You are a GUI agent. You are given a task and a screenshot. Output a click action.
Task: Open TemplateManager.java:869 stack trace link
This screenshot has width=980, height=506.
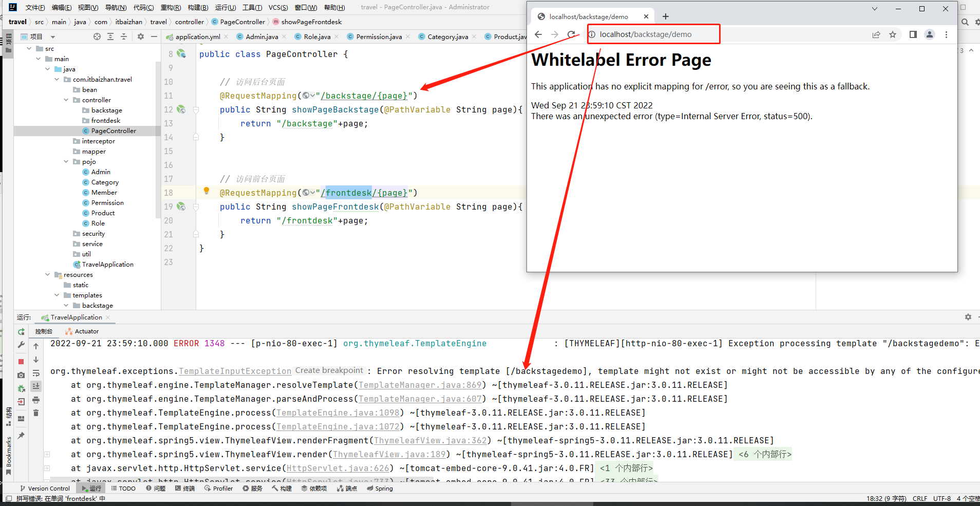pos(420,385)
